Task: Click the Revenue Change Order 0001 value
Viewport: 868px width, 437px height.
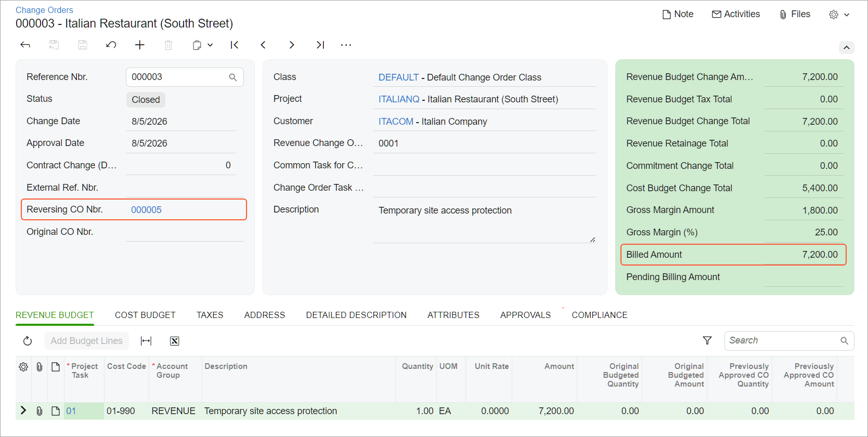Action: pos(388,143)
